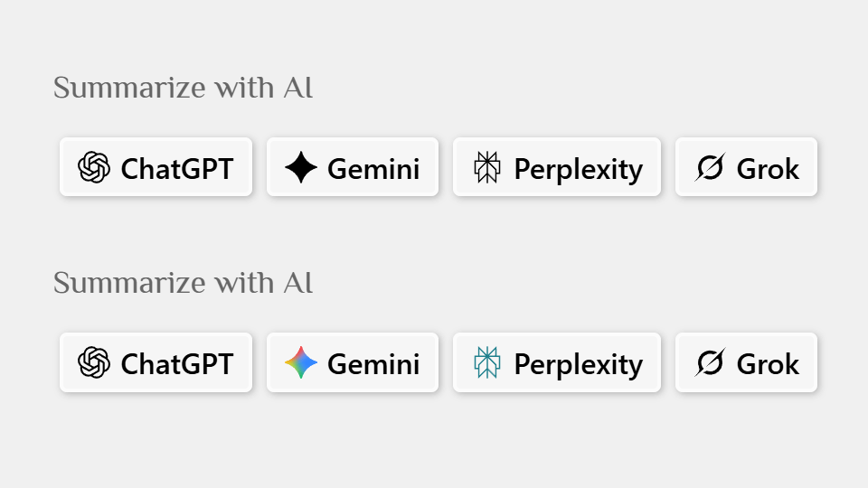Click the multicolored Gemini sparkle icon
The image size is (868, 488).
pos(300,363)
